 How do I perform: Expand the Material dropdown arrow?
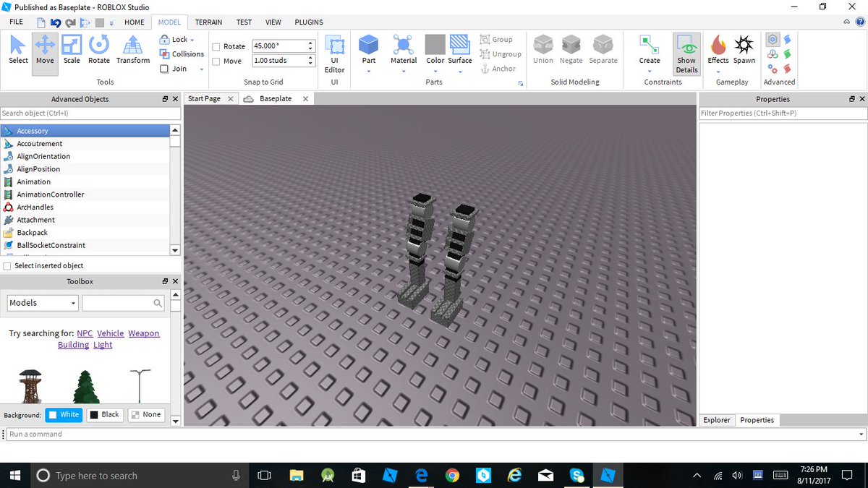coord(404,71)
